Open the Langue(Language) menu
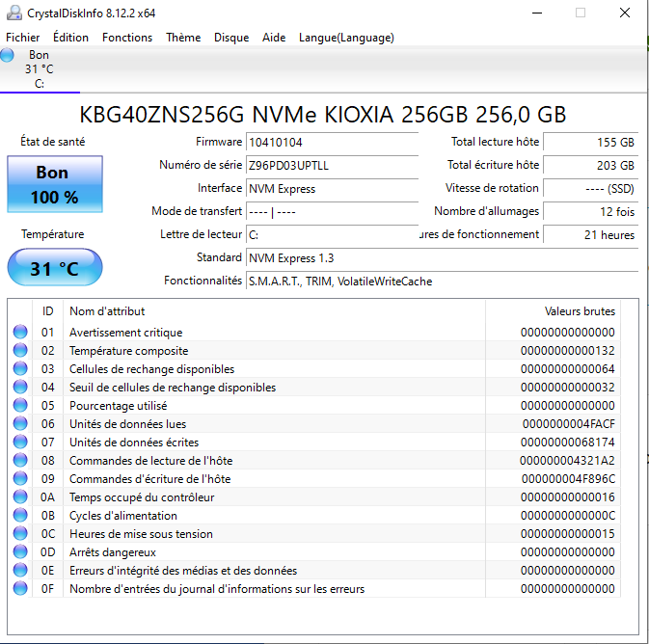649x644 pixels. pos(346,38)
